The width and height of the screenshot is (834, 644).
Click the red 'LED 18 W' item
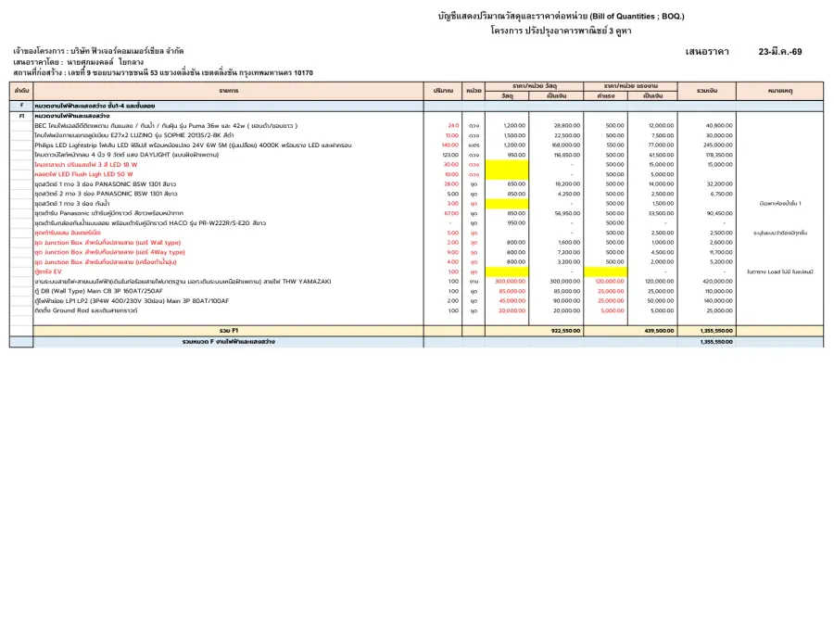[x=85, y=165]
